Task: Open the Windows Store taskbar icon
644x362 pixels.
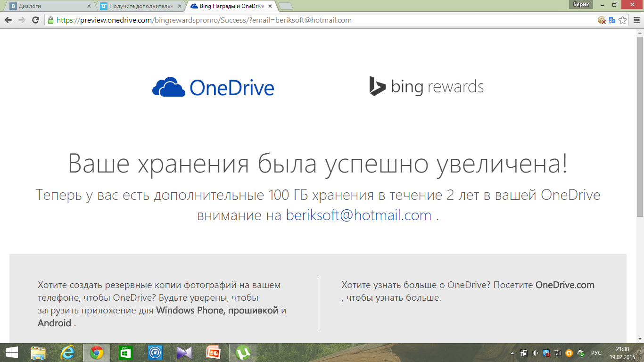Action: click(126, 353)
